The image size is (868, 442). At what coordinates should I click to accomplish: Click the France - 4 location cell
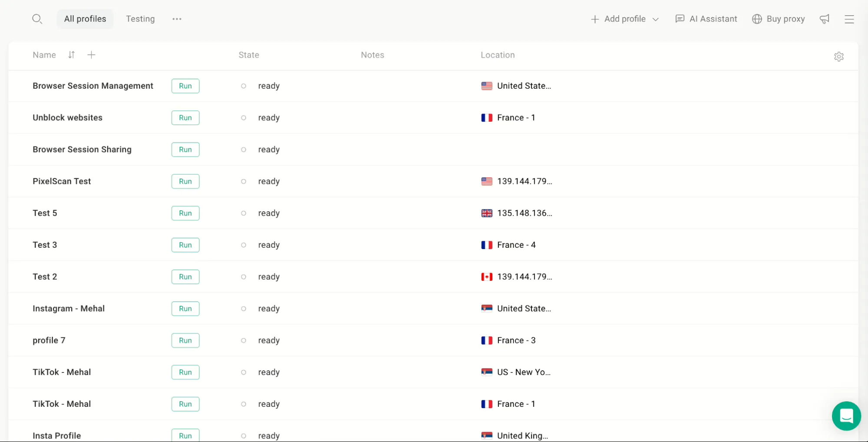(508, 245)
